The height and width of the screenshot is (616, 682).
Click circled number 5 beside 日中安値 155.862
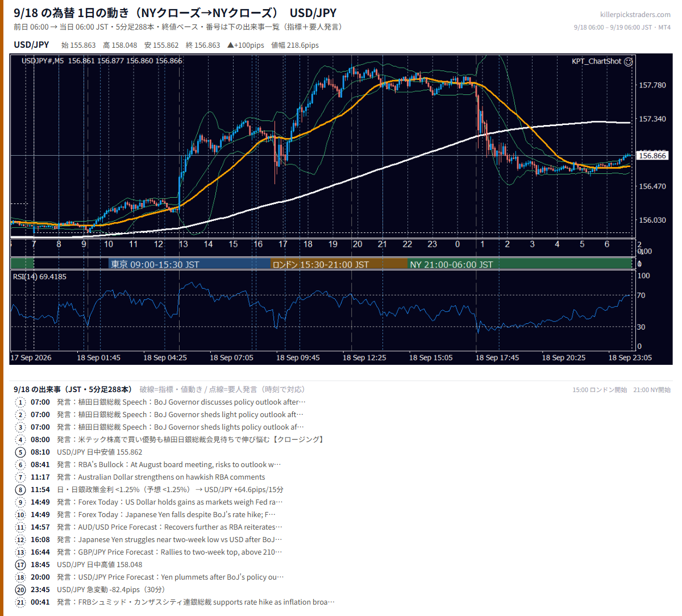20,452
